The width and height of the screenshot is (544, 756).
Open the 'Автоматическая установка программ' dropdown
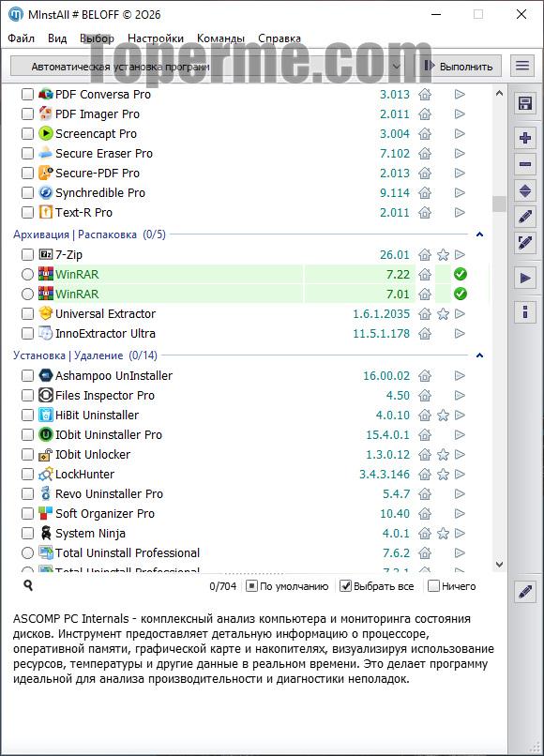[x=208, y=66]
